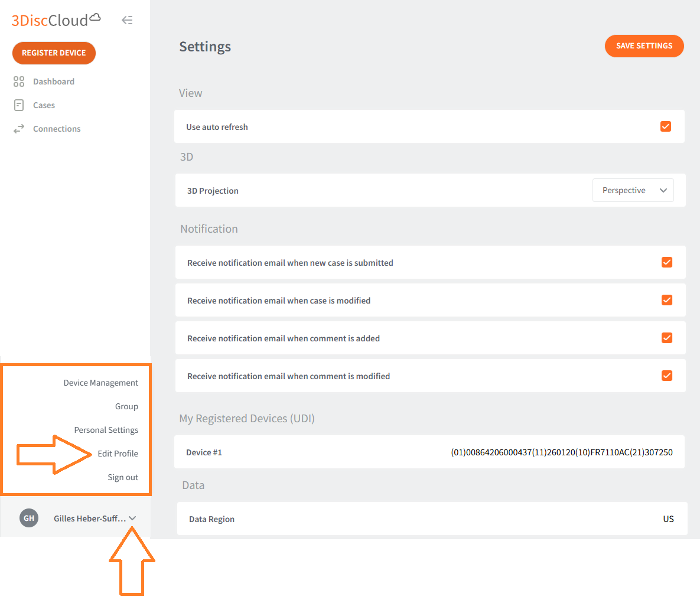The image size is (700, 600).
Task: Uncheck notification for new case submitted
Action: 667,262
